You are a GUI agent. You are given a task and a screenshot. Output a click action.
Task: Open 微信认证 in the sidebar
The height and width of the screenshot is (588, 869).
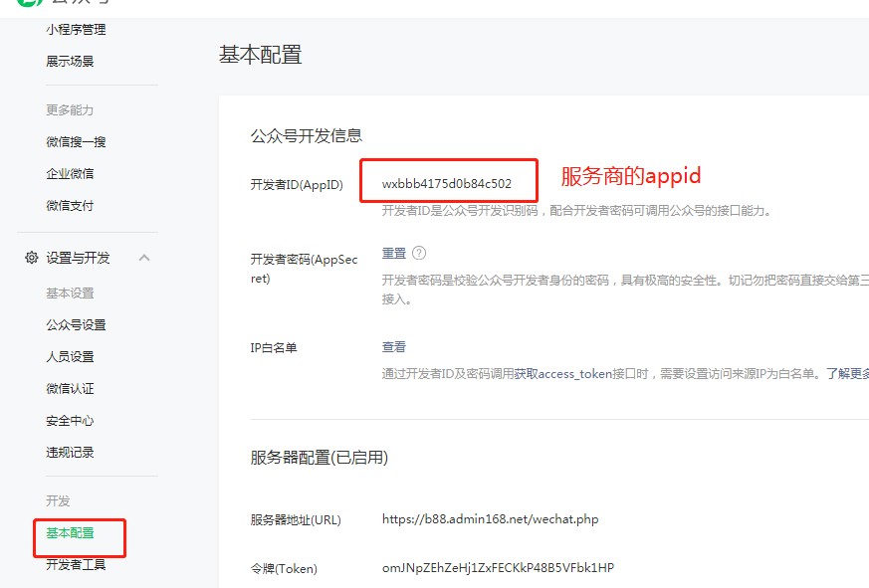[70, 388]
